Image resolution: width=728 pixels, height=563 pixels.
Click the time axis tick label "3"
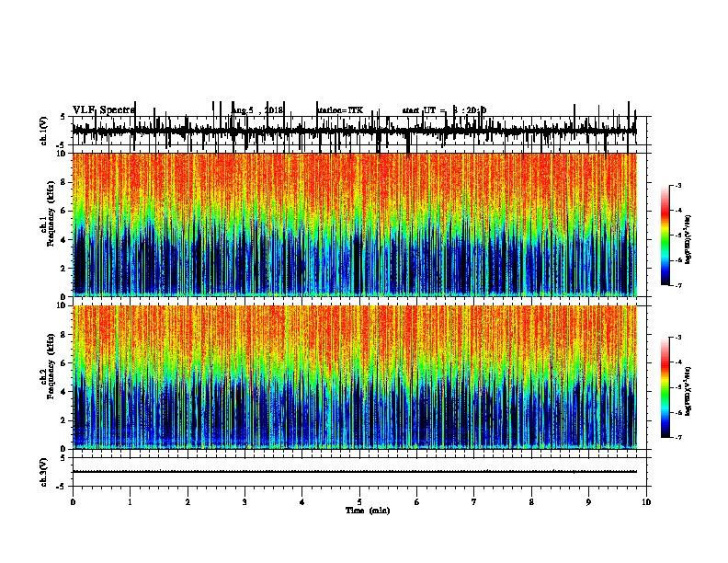pos(245,502)
